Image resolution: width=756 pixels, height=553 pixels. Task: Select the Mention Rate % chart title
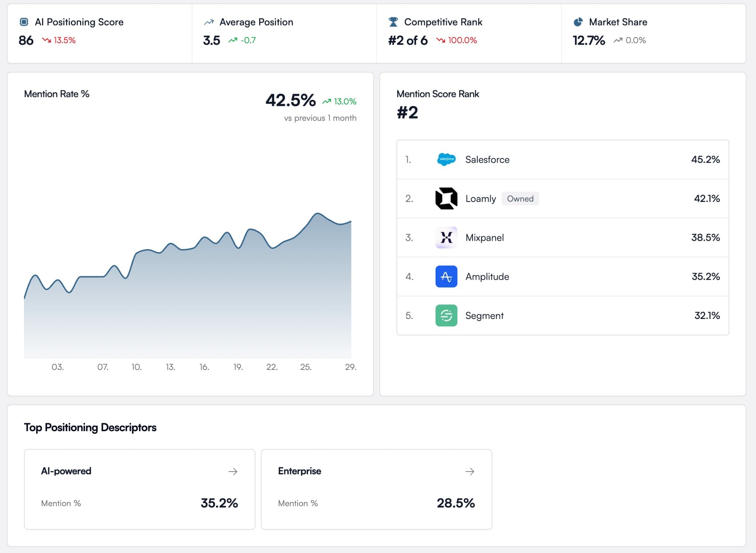(56, 94)
